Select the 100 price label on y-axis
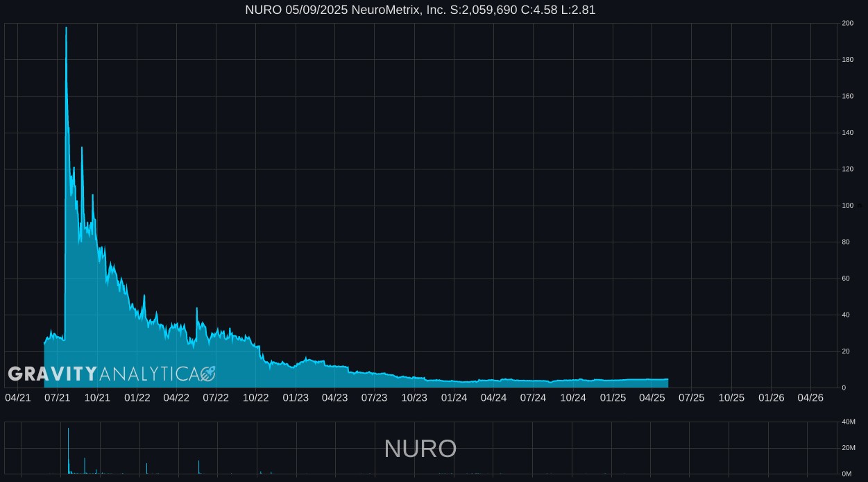 (848, 206)
